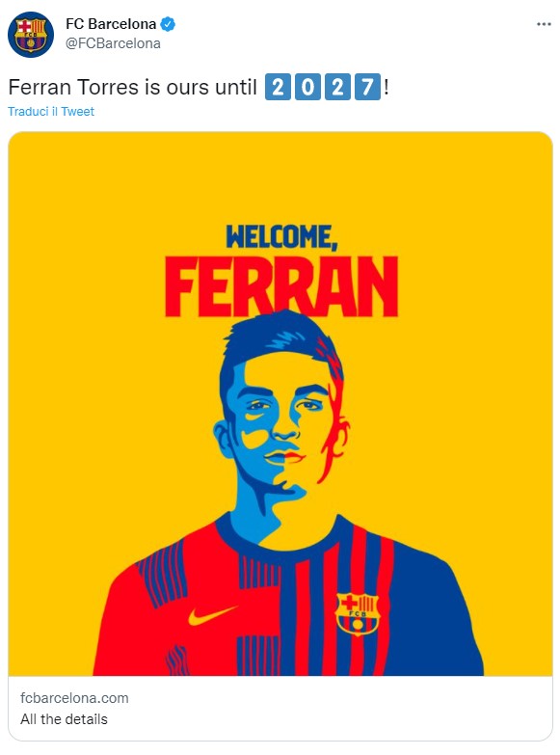
Task: Open the tweet's three-dot more menu
Action: [x=544, y=24]
